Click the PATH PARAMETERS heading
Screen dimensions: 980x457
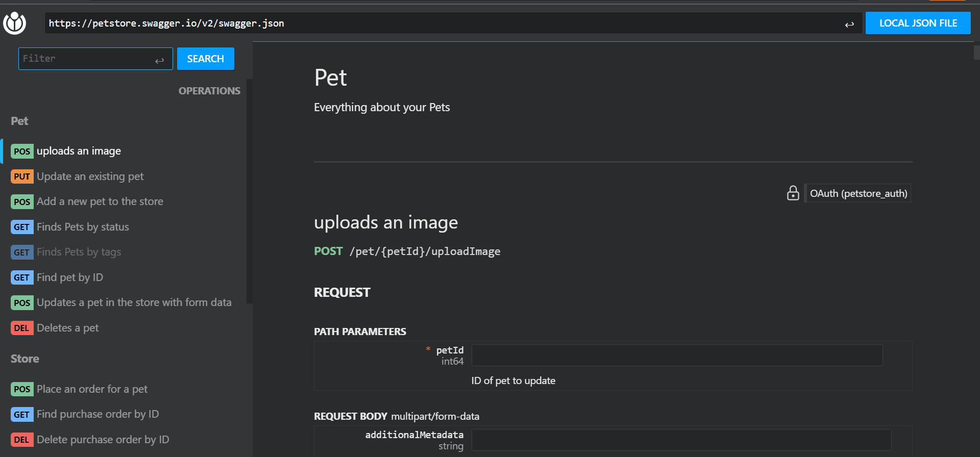point(360,332)
